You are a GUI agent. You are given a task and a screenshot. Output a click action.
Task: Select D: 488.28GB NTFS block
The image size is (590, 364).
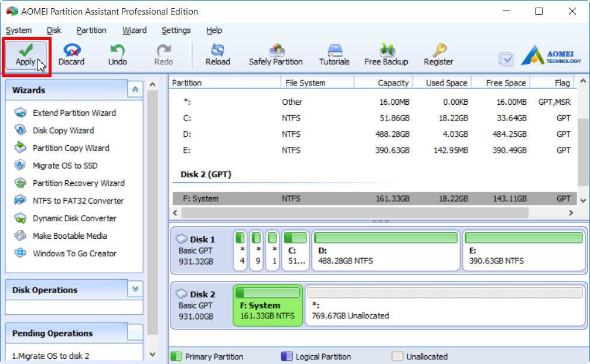[x=386, y=250]
